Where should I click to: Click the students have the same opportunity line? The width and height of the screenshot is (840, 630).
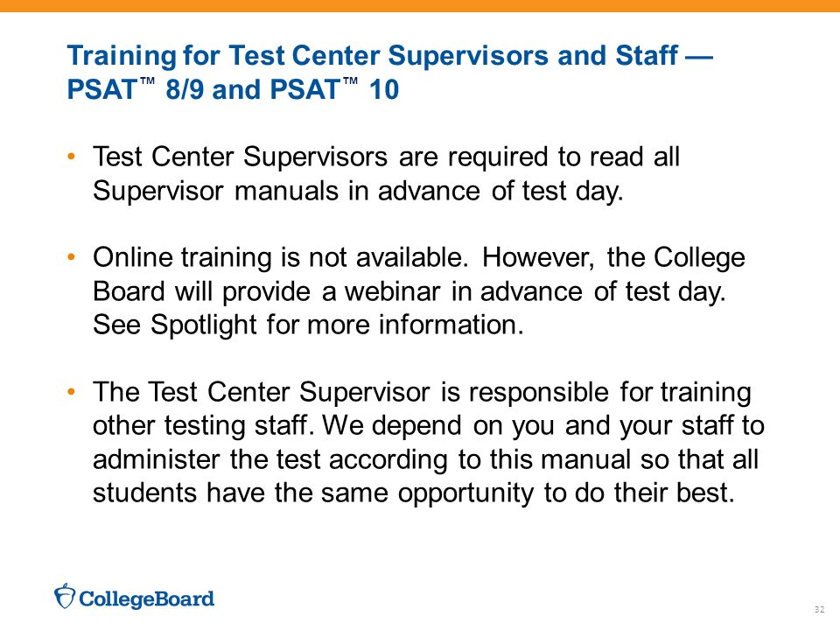coord(414,493)
